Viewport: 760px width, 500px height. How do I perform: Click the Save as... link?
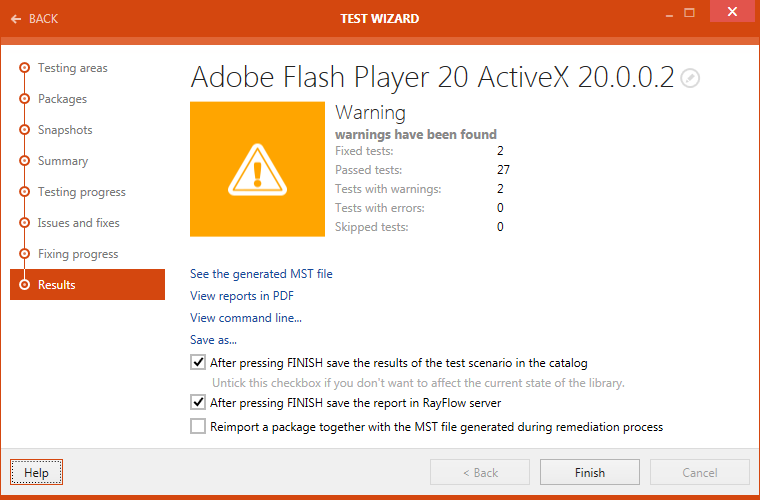coord(213,340)
